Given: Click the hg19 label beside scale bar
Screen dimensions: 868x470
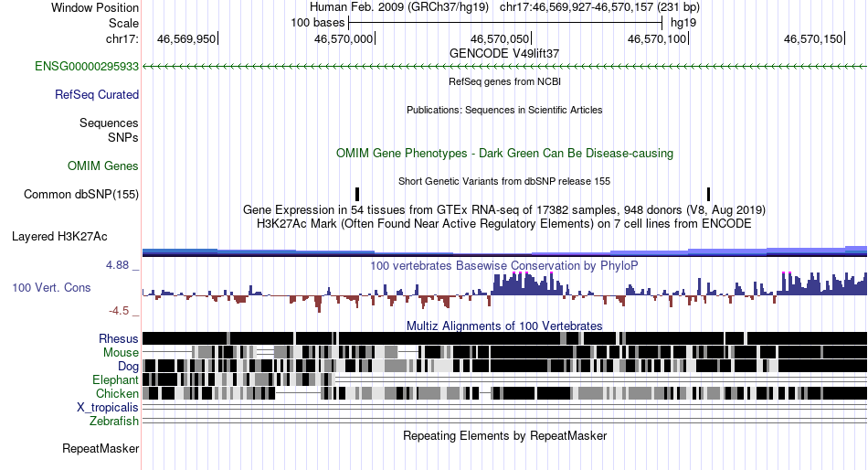Looking at the screenshot, I should (x=683, y=23).
